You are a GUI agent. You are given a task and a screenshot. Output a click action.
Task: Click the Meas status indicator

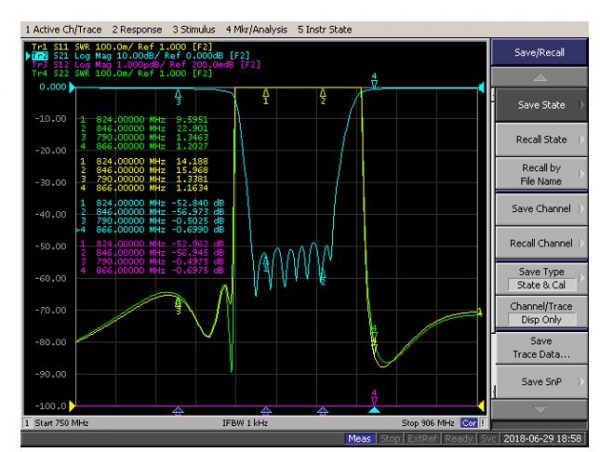pos(359,439)
